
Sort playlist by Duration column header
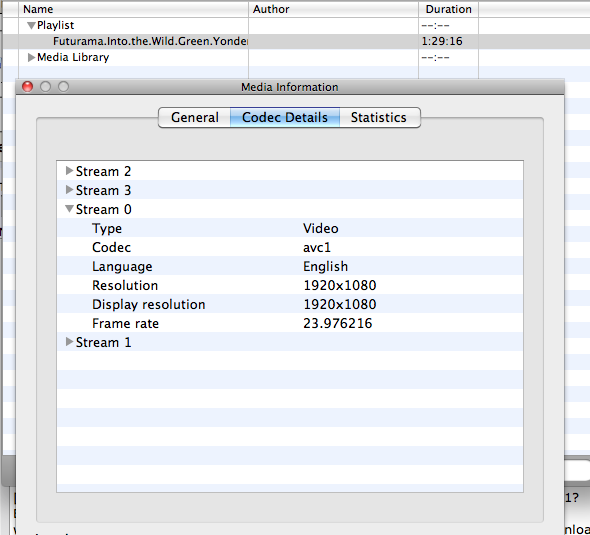[449, 9]
